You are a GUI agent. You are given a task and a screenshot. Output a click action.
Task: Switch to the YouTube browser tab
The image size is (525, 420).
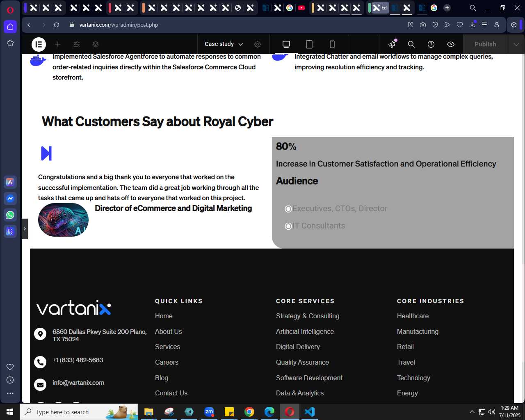[x=301, y=8]
